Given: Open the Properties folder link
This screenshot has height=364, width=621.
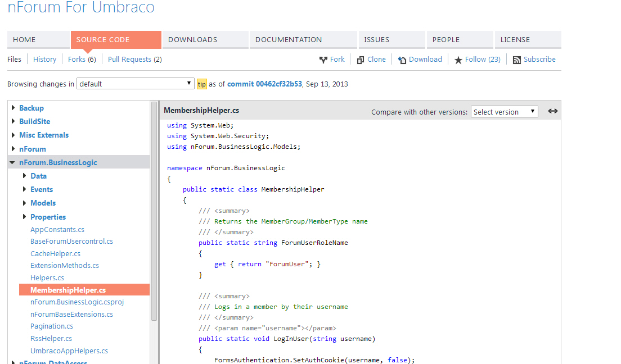Looking at the screenshot, I should coord(48,217).
